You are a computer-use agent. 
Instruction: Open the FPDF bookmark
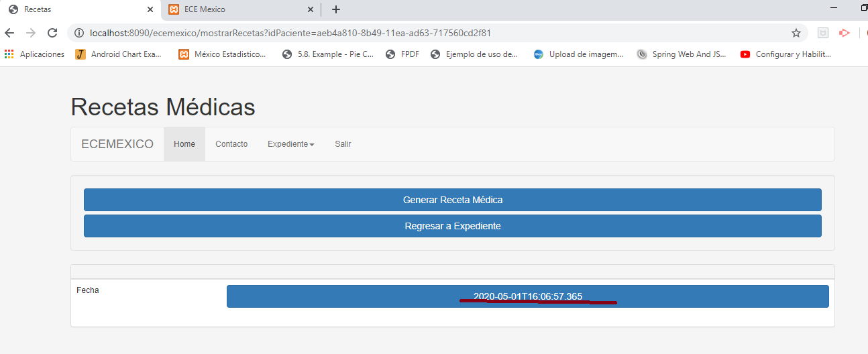coord(402,54)
